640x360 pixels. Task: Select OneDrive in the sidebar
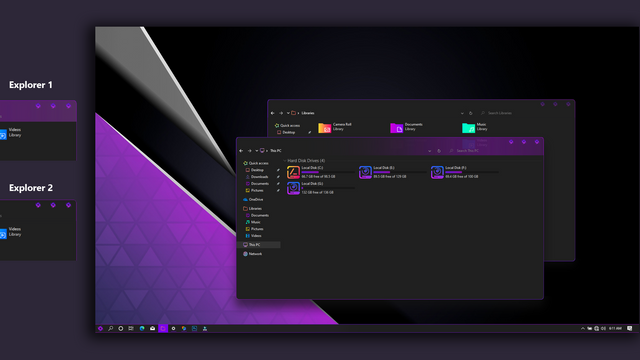click(253, 200)
